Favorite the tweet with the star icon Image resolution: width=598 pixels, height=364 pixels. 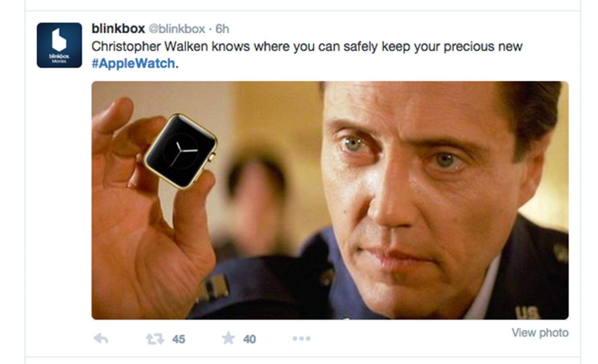[x=228, y=338]
